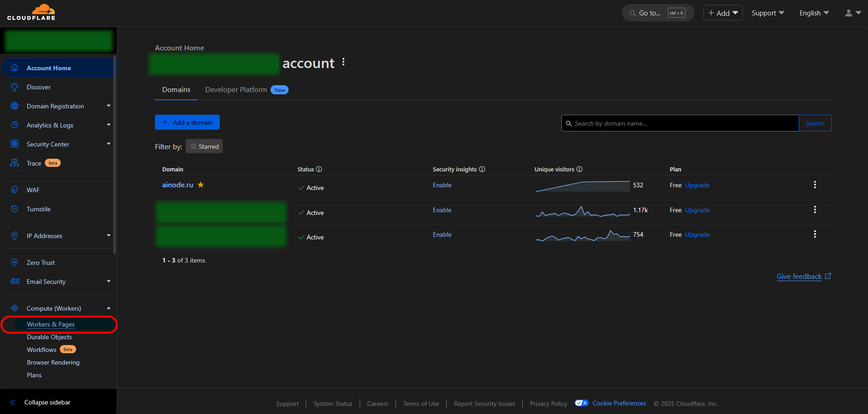Open Workers & Pages in sidebar

coord(51,325)
